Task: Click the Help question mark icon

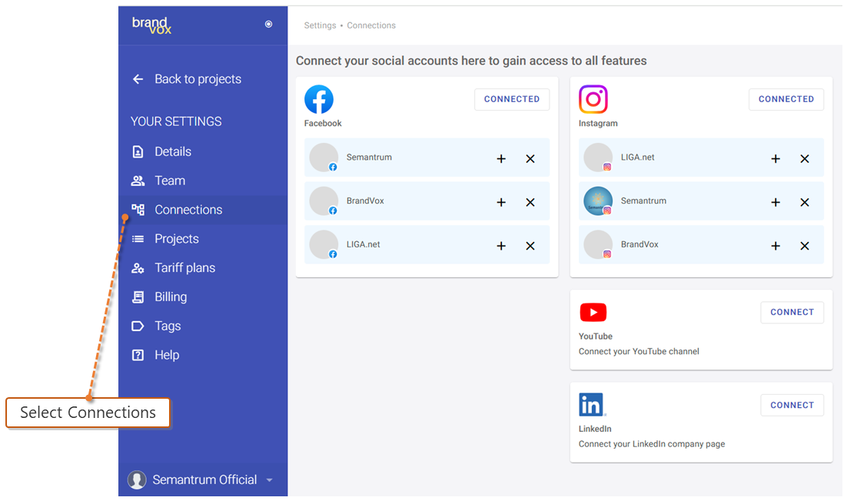Action: [x=138, y=356]
